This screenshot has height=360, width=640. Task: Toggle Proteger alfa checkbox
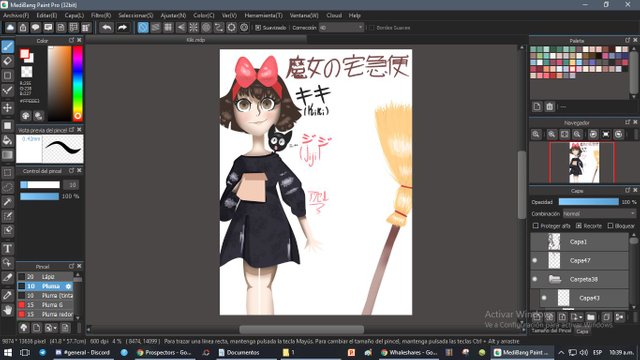536,226
